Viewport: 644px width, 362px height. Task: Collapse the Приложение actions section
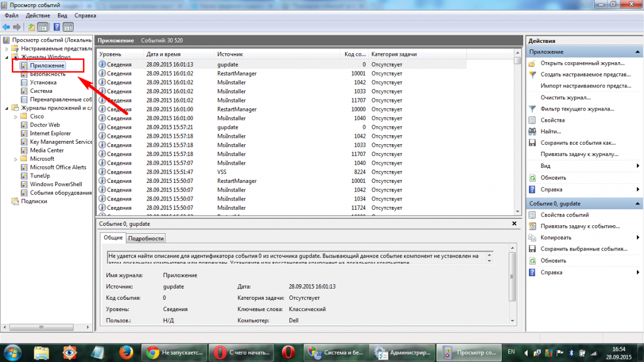(x=638, y=52)
